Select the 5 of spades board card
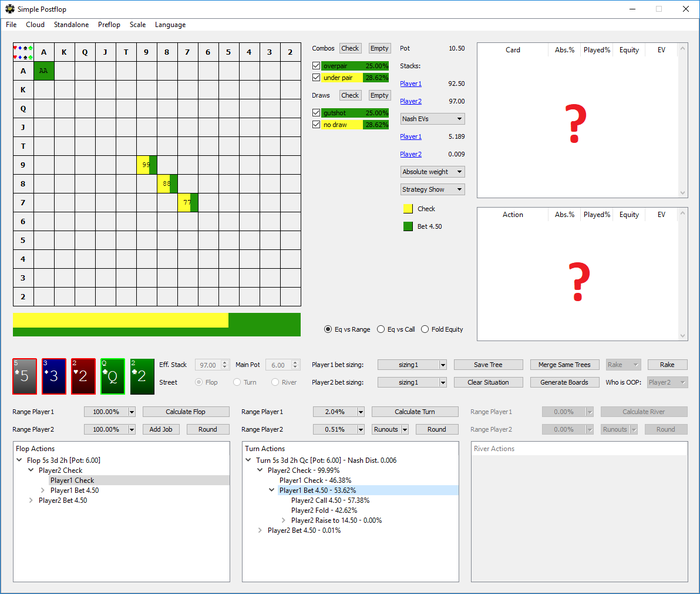The height and width of the screenshot is (594, 700). pos(25,376)
